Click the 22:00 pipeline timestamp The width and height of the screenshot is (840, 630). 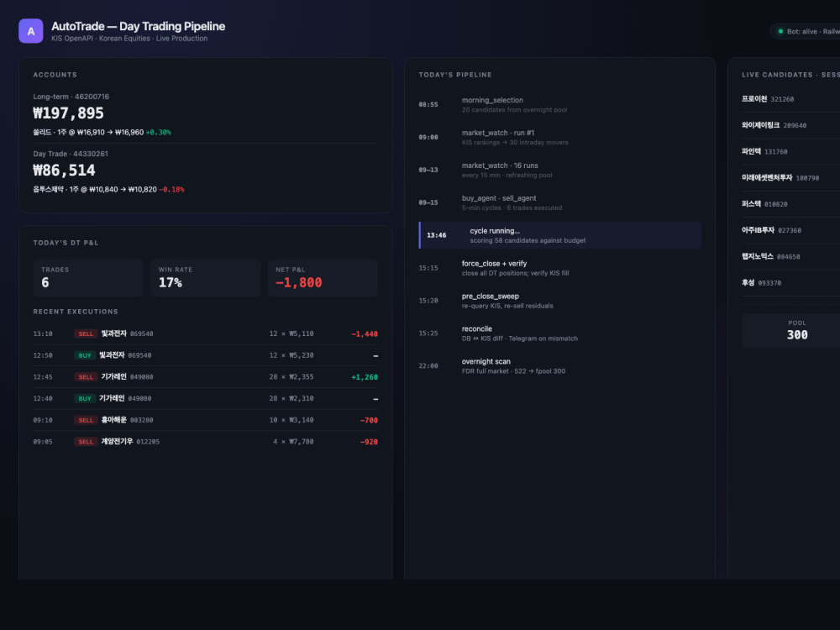tap(428, 366)
